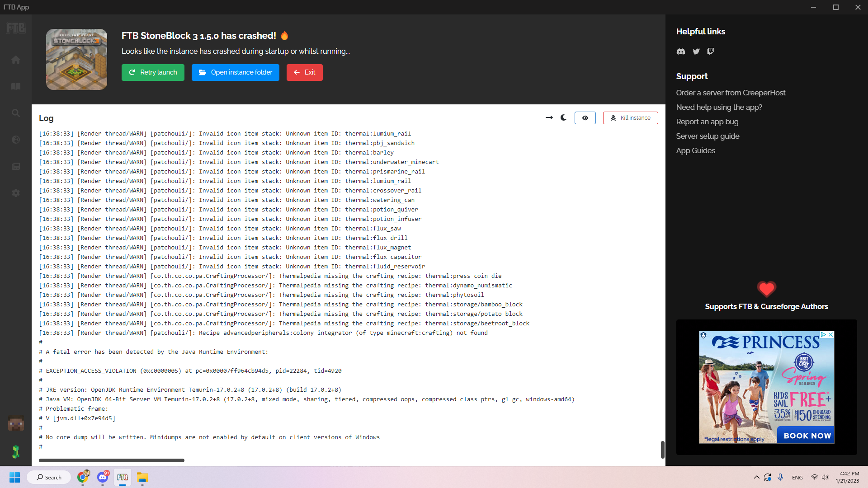Kill the running instance
The height and width of the screenshot is (488, 868).
630,117
